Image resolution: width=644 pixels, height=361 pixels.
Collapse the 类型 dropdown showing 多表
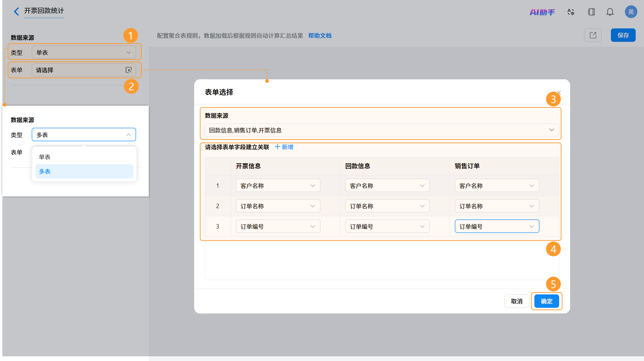(x=84, y=135)
